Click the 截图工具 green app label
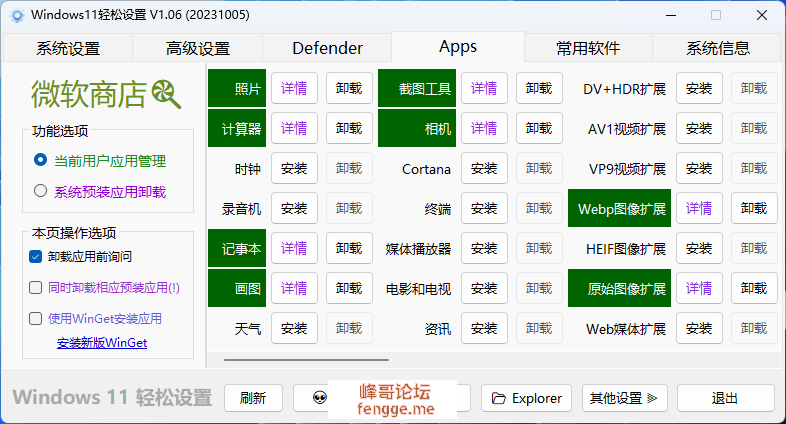Screen dimensions: 786x424 click(417, 88)
